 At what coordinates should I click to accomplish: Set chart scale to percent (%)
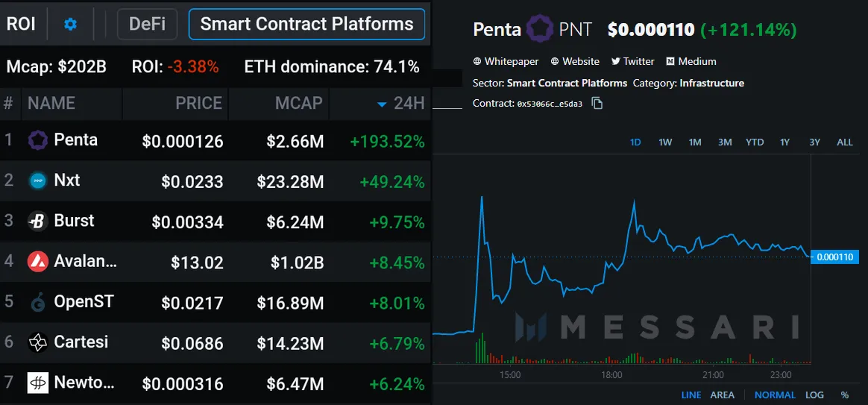tap(845, 395)
